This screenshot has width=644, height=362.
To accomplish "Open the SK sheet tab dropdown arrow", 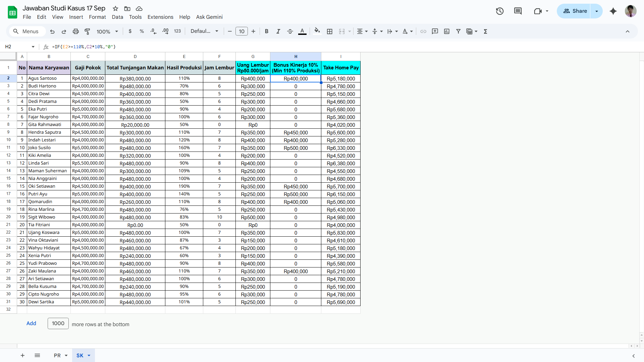I will coord(89,356).
